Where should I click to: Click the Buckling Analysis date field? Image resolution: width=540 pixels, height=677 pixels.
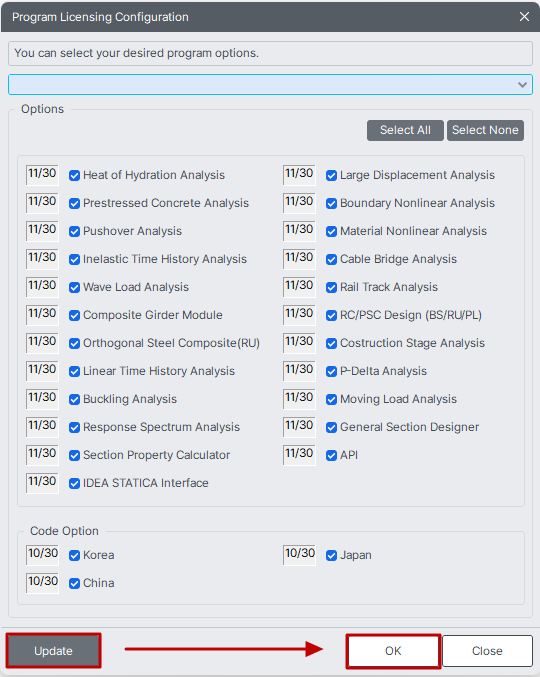point(42,399)
